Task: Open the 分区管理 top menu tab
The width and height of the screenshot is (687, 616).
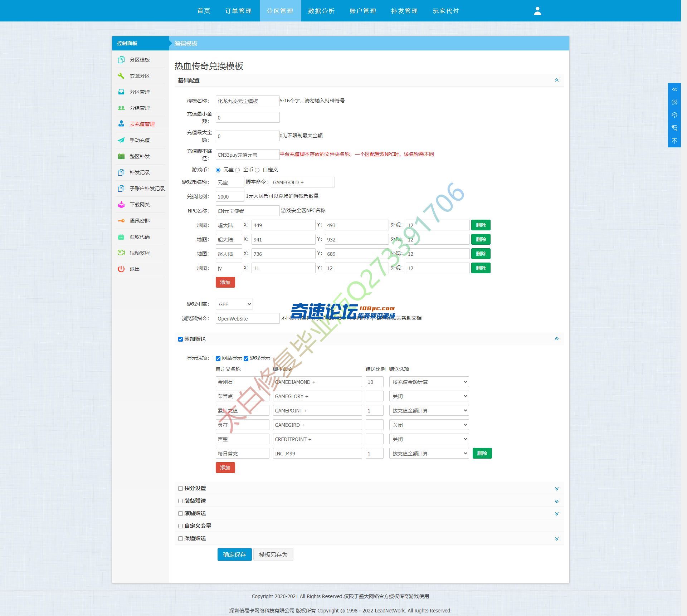Action: [280, 11]
